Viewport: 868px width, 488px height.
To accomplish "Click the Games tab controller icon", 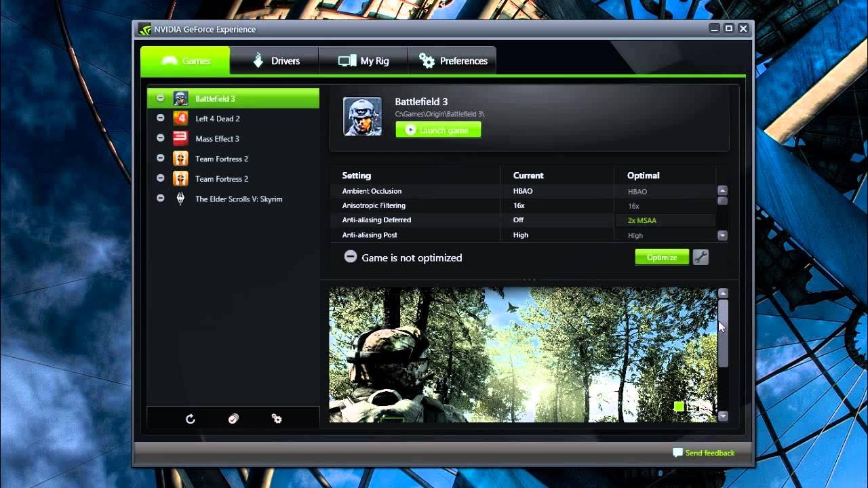I will (170, 61).
